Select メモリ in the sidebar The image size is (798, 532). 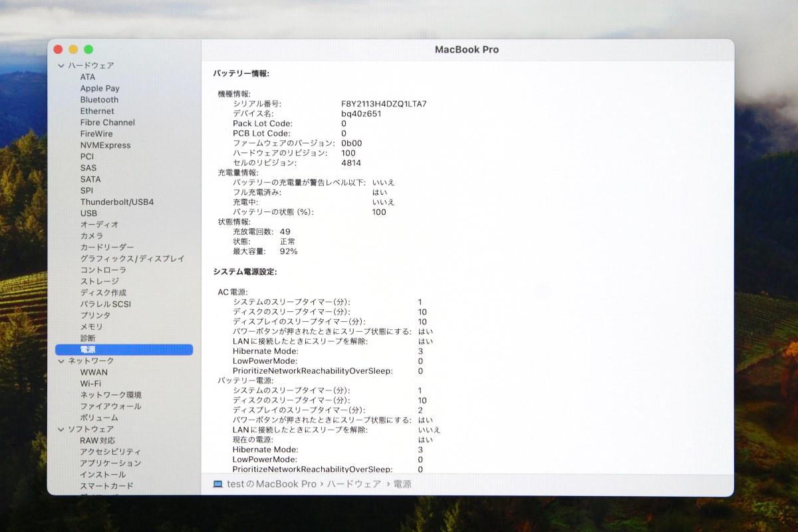(x=92, y=327)
